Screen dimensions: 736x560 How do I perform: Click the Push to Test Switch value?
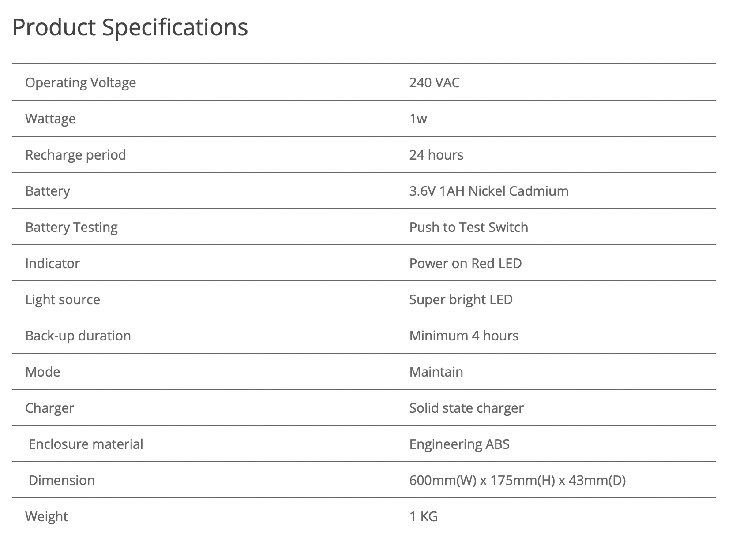pos(469,227)
